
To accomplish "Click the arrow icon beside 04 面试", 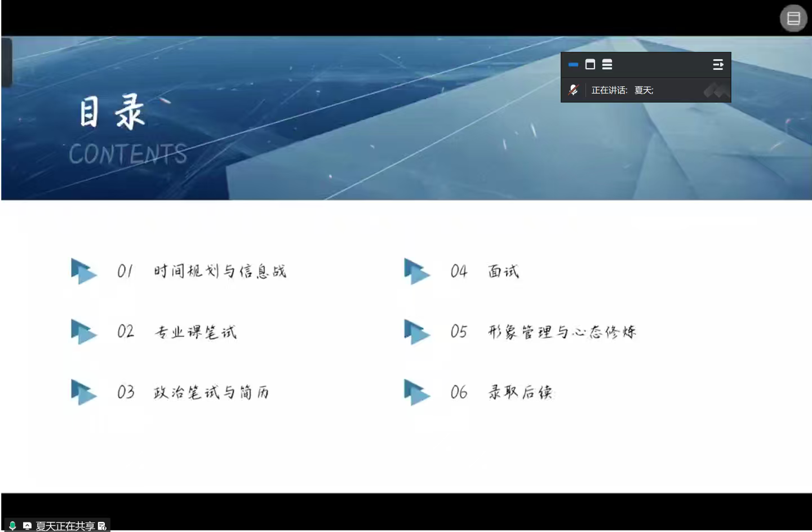I will tap(416, 271).
